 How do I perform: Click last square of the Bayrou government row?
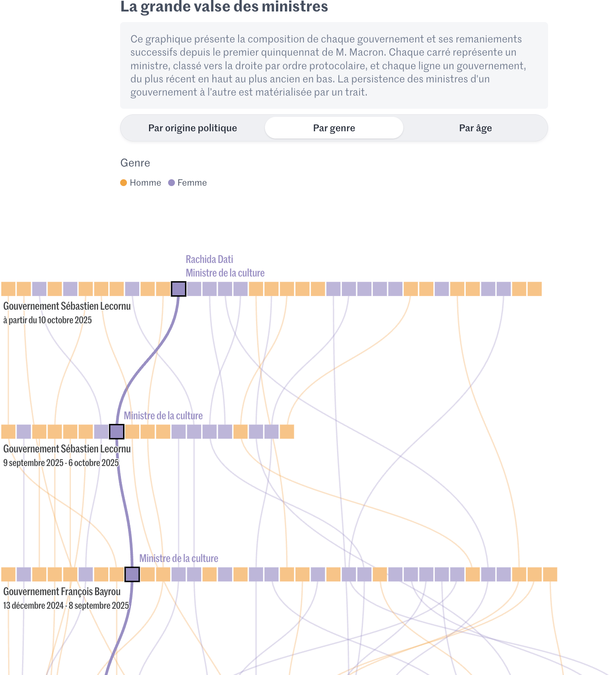tap(550, 574)
